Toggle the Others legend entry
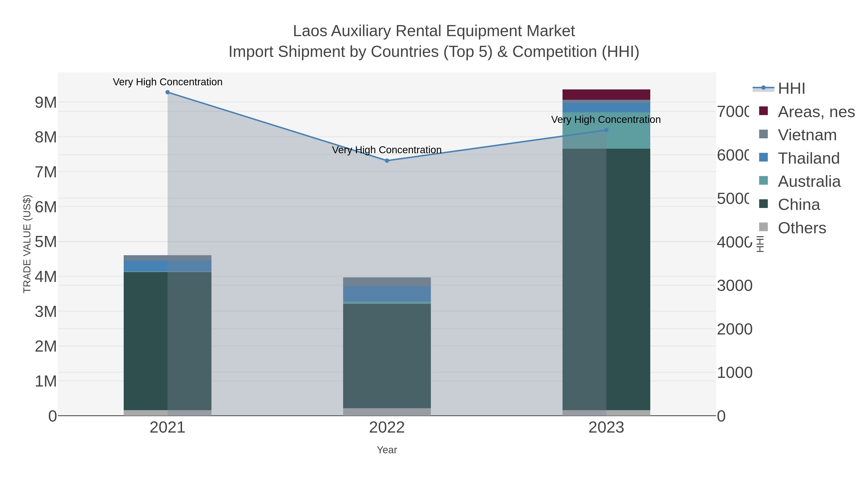Viewport: 868px width, 488px height. point(792,228)
